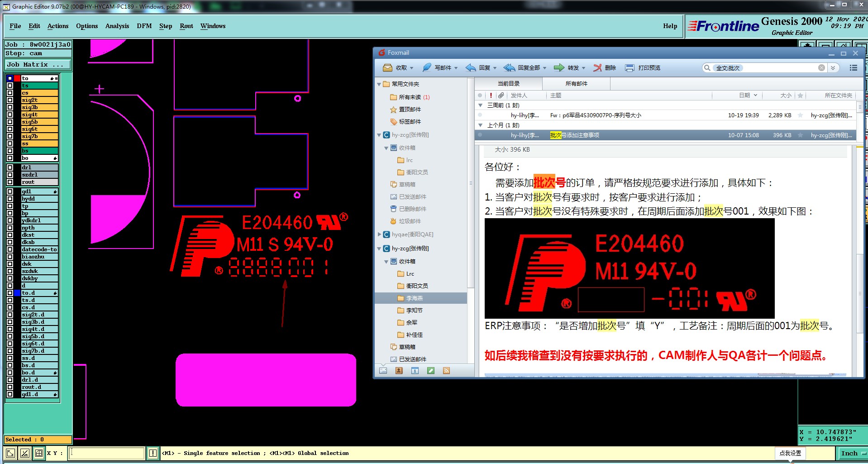Click the 点我设置 button
This screenshot has height=464, width=868.
click(790, 453)
